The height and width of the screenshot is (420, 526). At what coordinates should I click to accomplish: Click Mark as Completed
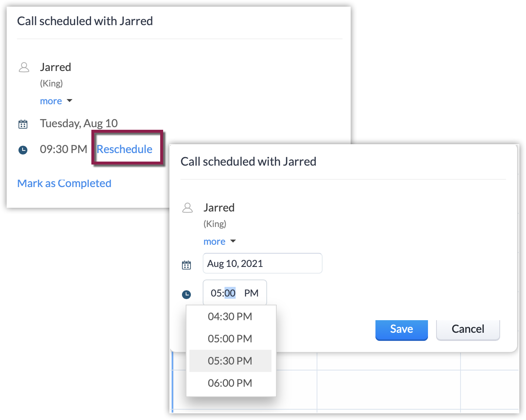coord(64,183)
